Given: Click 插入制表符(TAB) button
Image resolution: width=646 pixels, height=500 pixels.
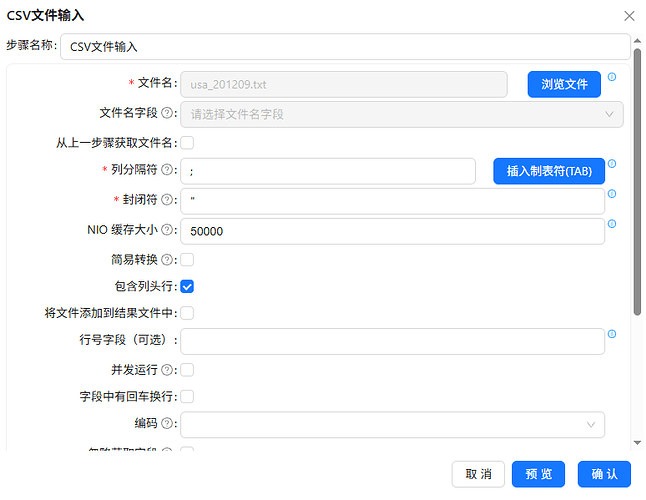Looking at the screenshot, I should pos(549,171).
